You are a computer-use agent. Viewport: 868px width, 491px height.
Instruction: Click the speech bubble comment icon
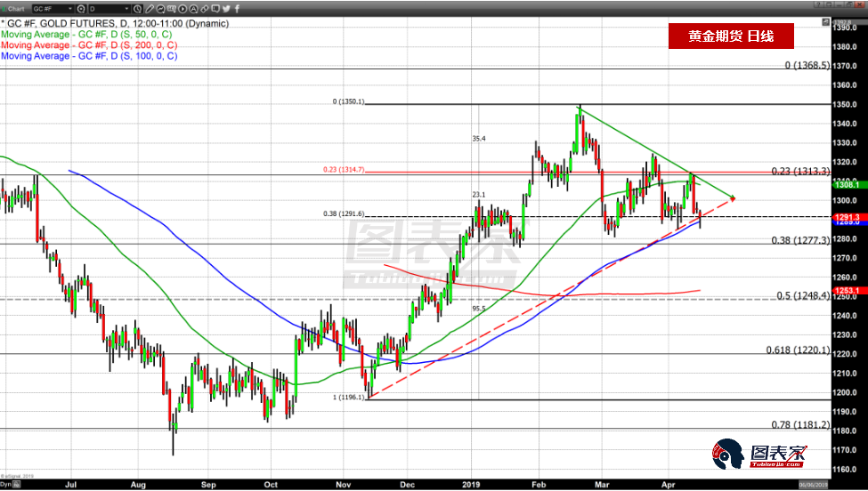[215, 9]
